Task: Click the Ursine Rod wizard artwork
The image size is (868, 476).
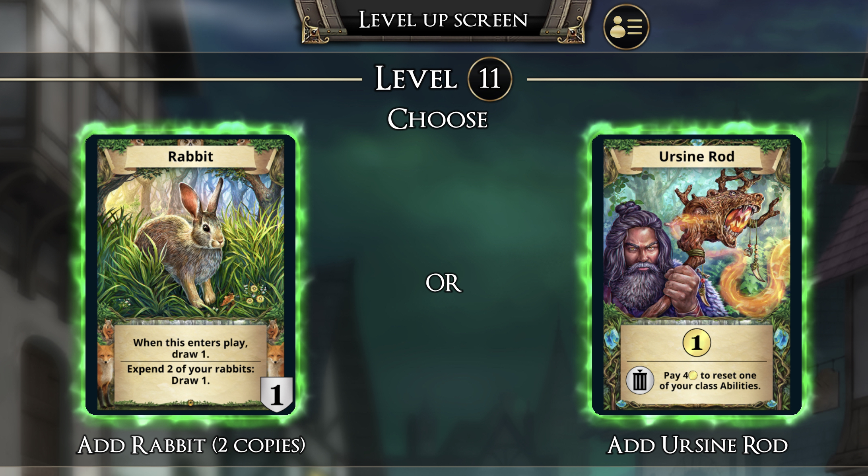Action: (x=697, y=244)
